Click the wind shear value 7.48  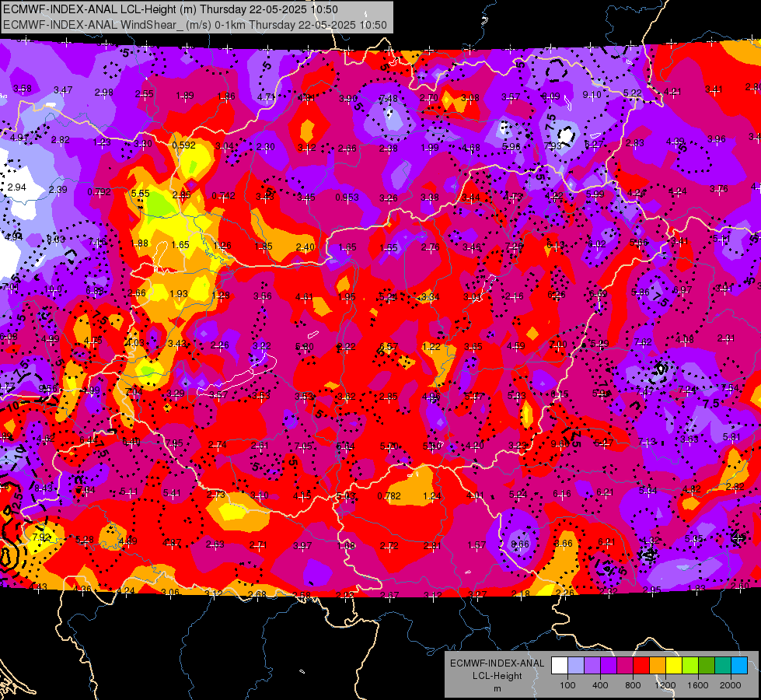(x=388, y=99)
